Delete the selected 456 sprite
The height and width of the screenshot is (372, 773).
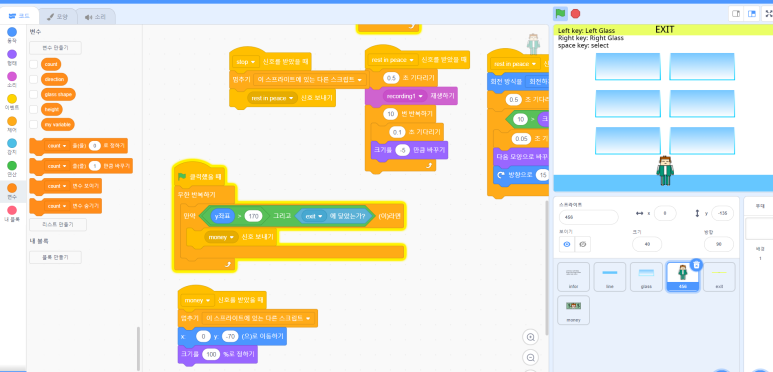tap(696, 265)
